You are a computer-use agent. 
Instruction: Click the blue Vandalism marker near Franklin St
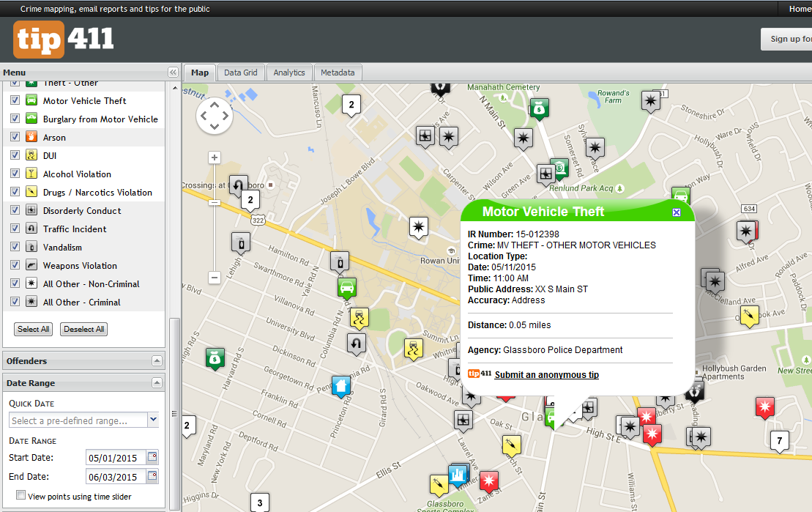(340, 387)
